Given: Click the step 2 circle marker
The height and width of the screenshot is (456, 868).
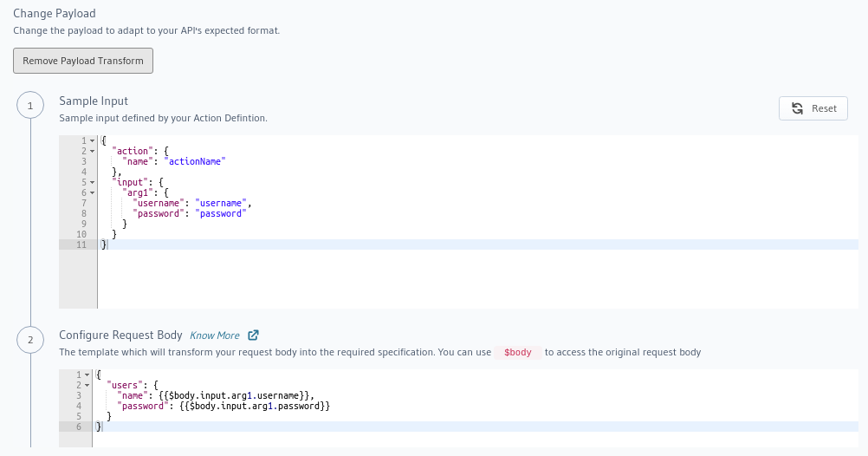Looking at the screenshot, I should click(x=30, y=341).
